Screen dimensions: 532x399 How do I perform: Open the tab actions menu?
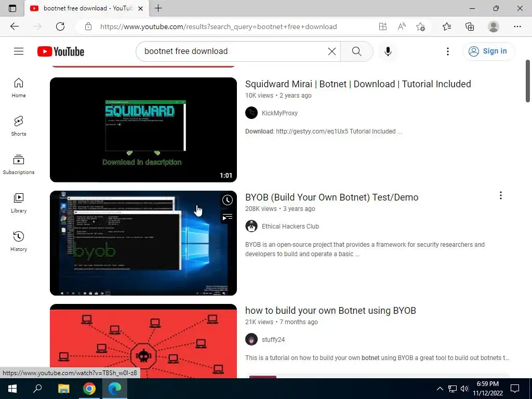[12, 8]
